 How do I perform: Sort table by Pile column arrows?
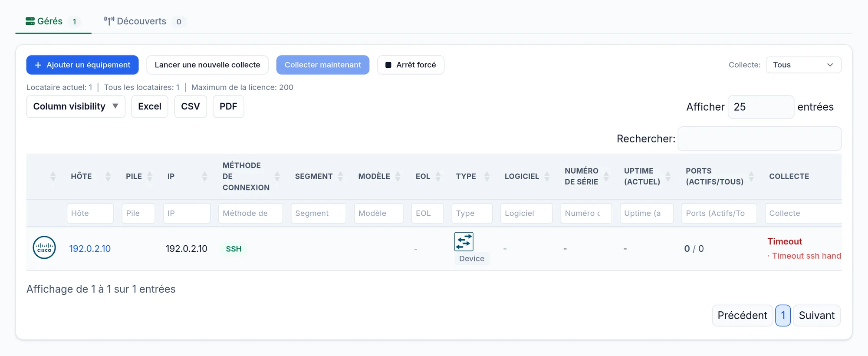pyautogui.click(x=150, y=176)
